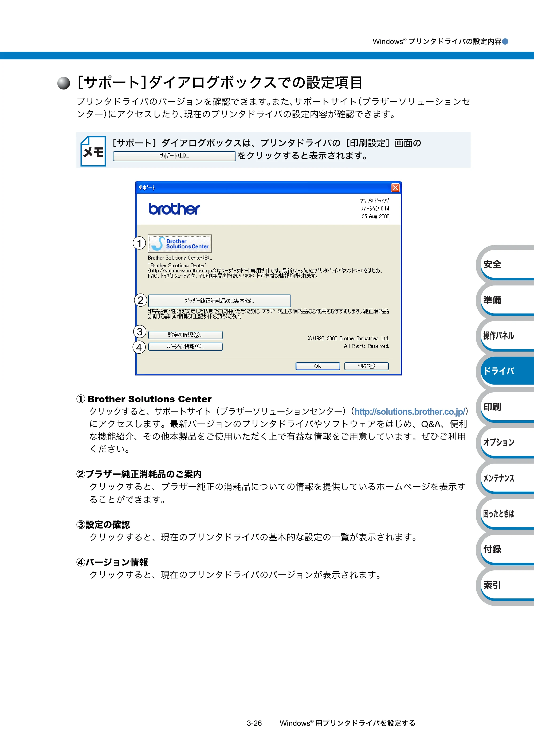Click the メモ note icon
This screenshot has width=534, height=756.
(x=93, y=151)
